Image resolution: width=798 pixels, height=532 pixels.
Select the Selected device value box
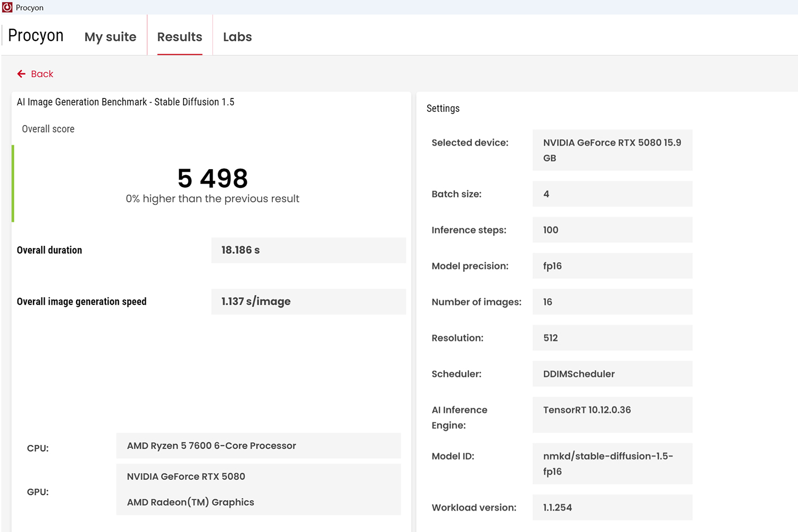point(612,150)
